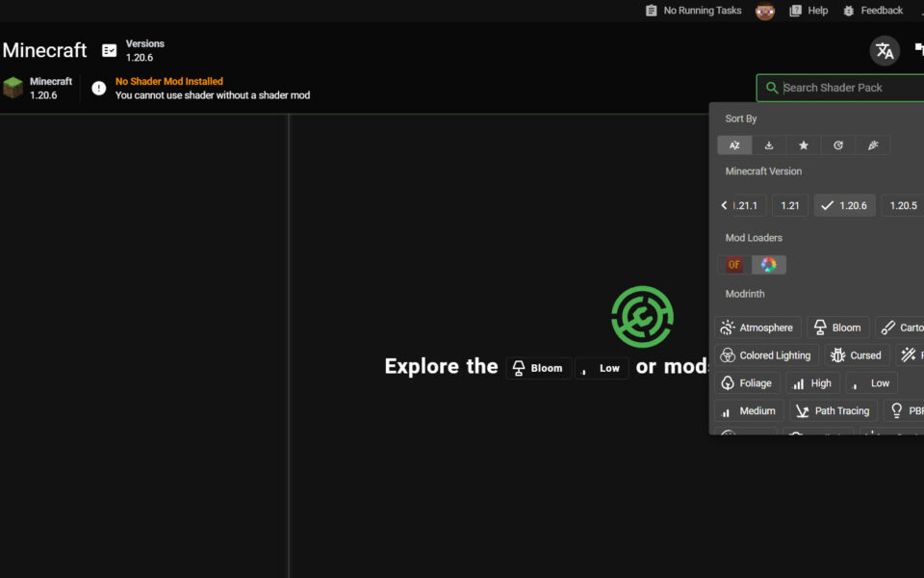
Task: Toggle the Path Tracing category filter
Action: click(834, 410)
